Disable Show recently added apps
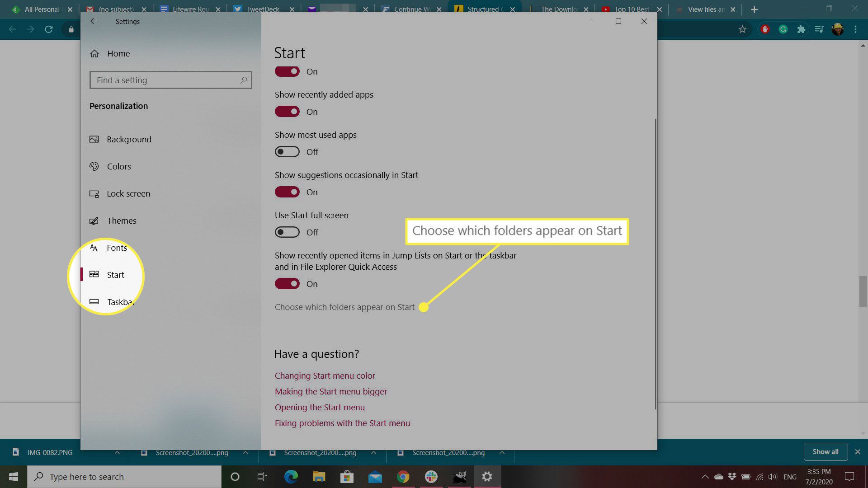868x488 pixels. pos(287,112)
